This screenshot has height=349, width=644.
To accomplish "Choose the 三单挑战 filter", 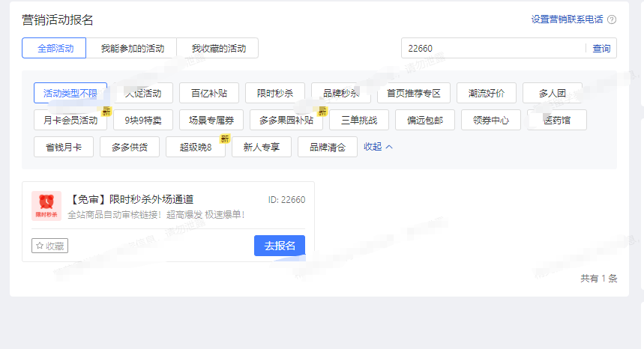I will point(359,120).
